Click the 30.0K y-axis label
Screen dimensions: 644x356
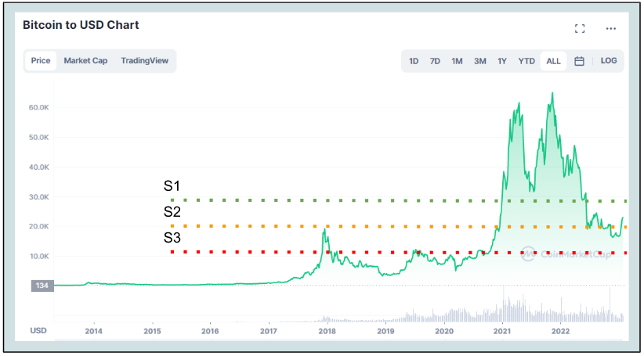coord(39,197)
